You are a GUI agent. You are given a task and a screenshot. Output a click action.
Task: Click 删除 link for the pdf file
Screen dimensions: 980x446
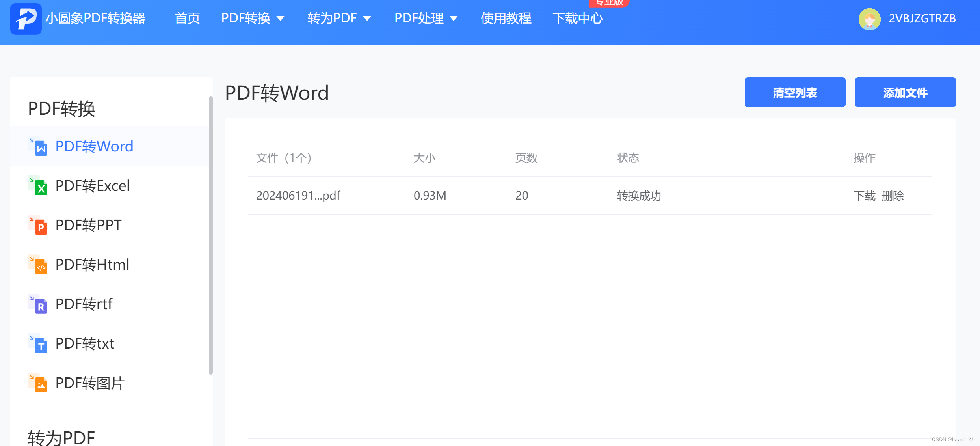(x=893, y=196)
